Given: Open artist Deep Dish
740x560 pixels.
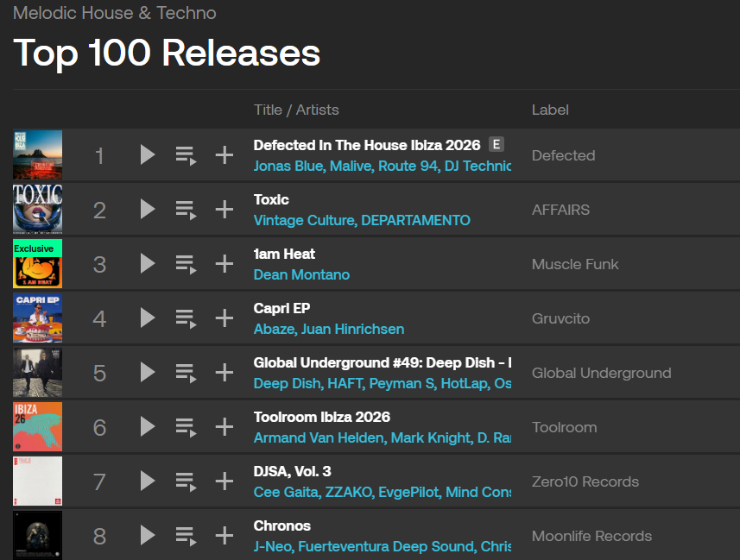Looking at the screenshot, I should pos(287,384).
